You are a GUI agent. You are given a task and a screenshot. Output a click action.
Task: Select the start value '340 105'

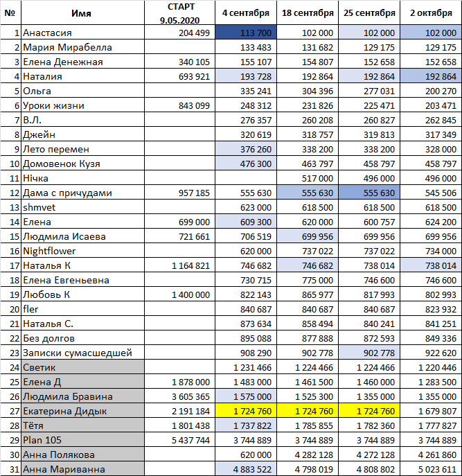pyautogui.click(x=179, y=62)
